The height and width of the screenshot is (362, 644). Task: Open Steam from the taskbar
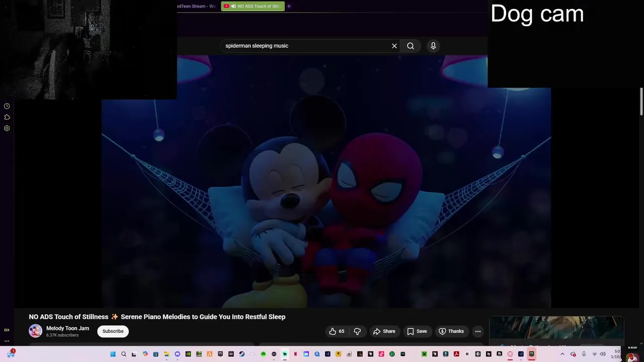point(242,354)
